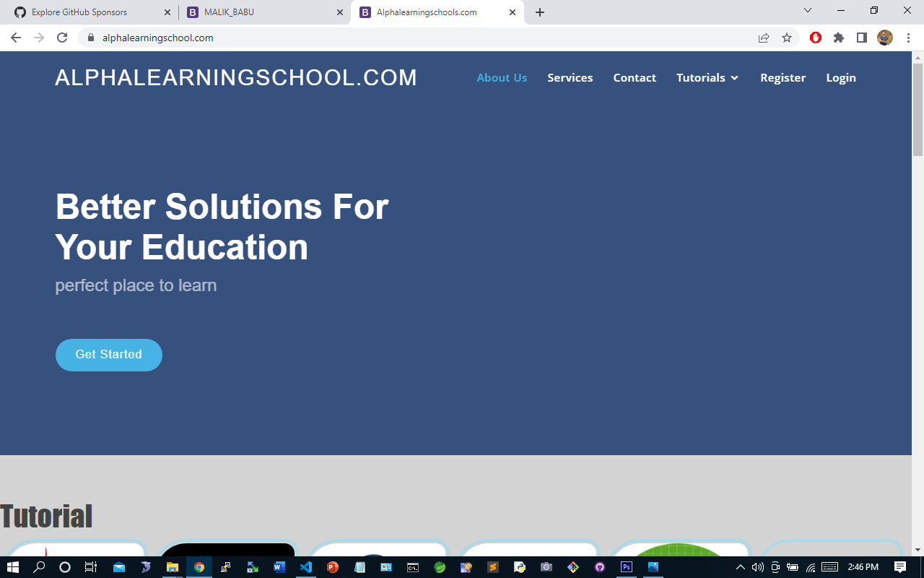Expand the Tutorials dropdown in navbar
Image resolution: width=924 pixels, height=578 pixels.
pyautogui.click(x=707, y=78)
